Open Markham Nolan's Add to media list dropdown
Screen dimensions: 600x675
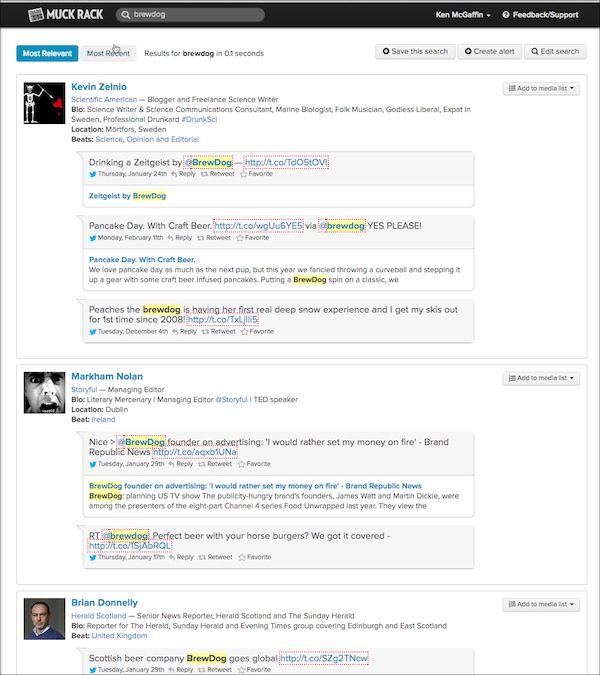tap(541, 379)
